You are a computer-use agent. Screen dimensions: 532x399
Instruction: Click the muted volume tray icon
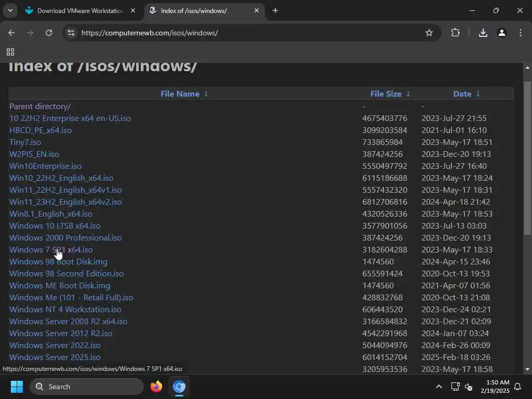(469, 387)
